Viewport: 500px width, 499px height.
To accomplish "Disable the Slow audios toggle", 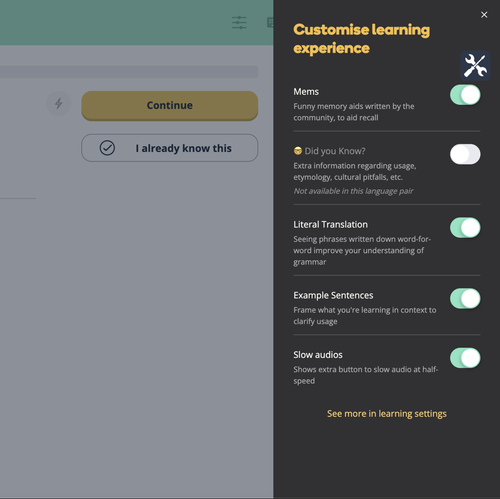I will point(465,358).
